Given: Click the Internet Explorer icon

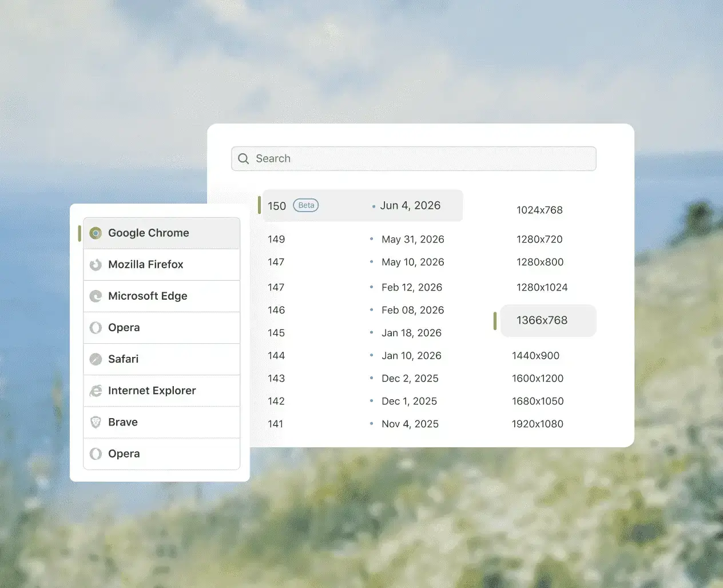Looking at the screenshot, I should (96, 391).
